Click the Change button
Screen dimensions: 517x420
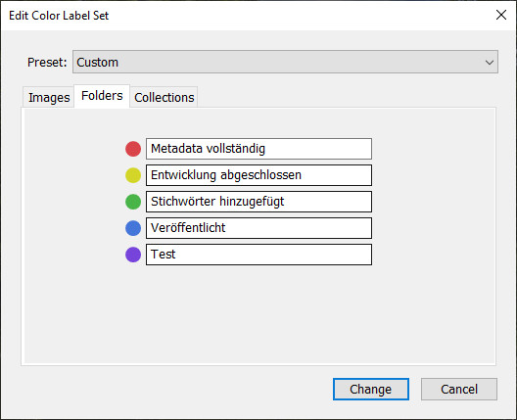coord(371,390)
